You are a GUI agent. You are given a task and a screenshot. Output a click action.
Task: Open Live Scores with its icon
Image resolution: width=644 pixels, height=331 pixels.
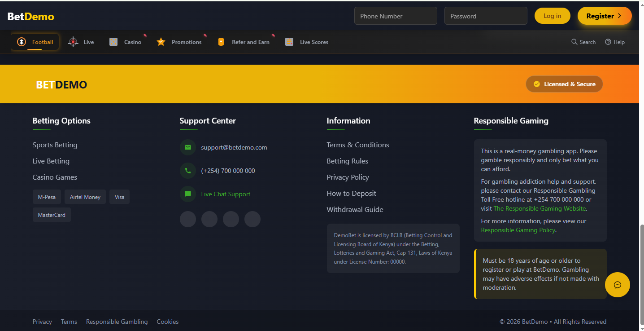(289, 42)
